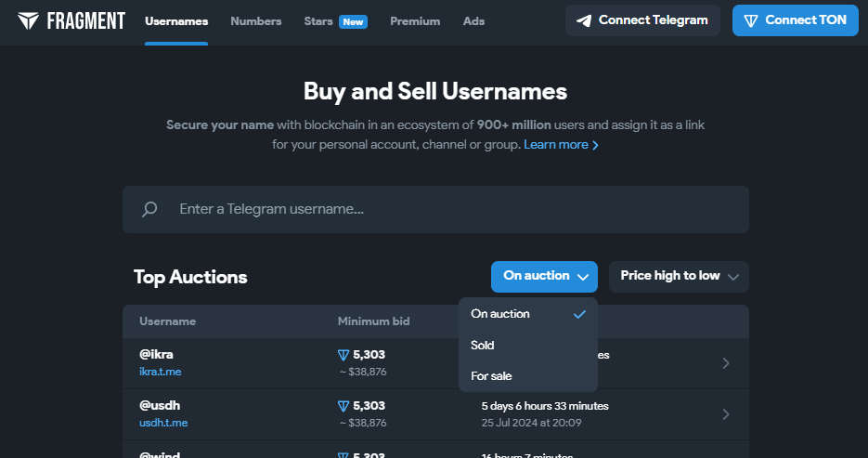868x458 pixels.
Task: Click the ~$38,876 value in @usdh row
Action: tap(363, 423)
